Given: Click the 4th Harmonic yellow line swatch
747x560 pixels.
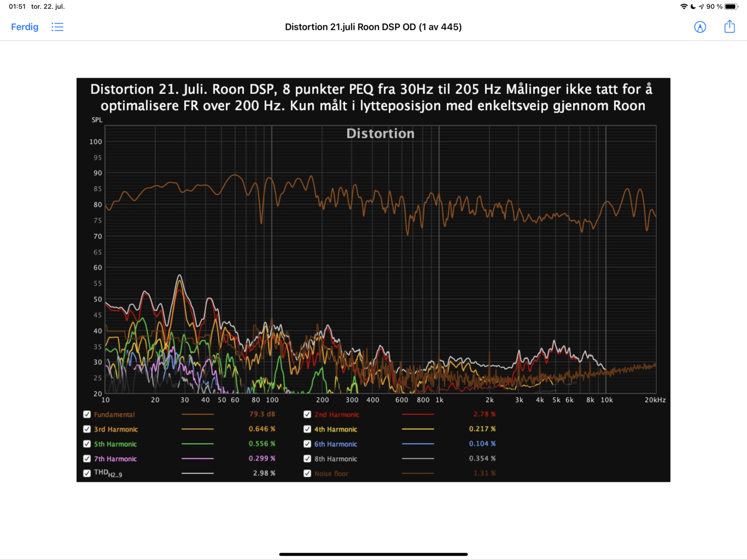Looking at the screenshot, I should pos(418,429).
